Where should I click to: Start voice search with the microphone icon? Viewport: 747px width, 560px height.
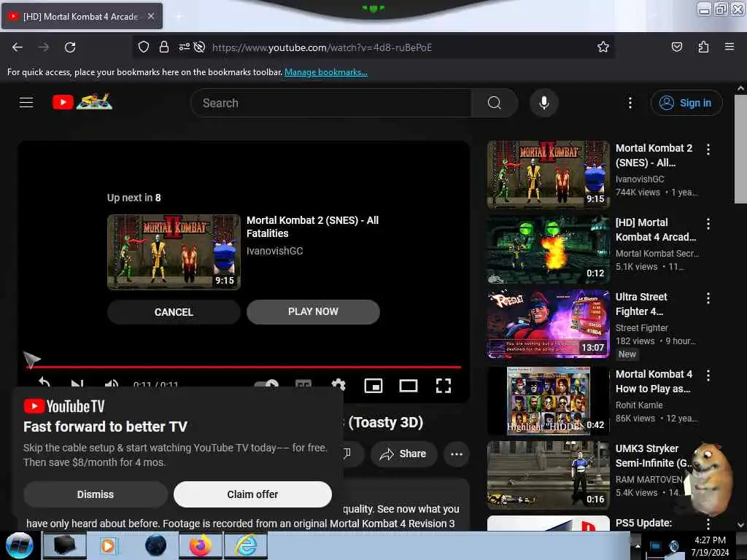coord(544,103)
